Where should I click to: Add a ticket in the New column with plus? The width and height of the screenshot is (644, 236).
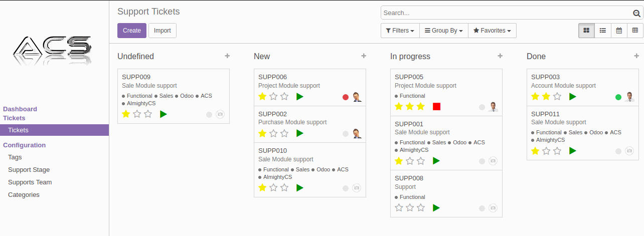364,56
